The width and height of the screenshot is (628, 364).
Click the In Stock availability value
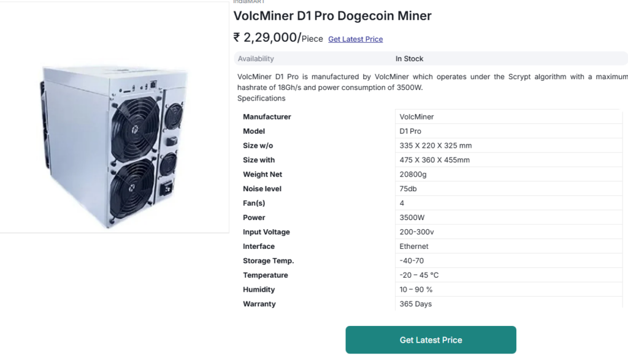click(x=409, y=58)
